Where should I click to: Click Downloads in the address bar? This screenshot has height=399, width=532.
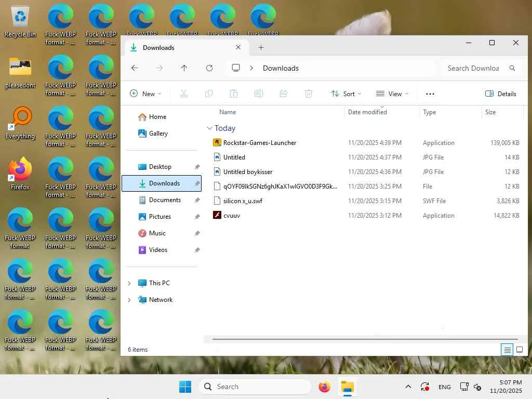pos(281,68)
